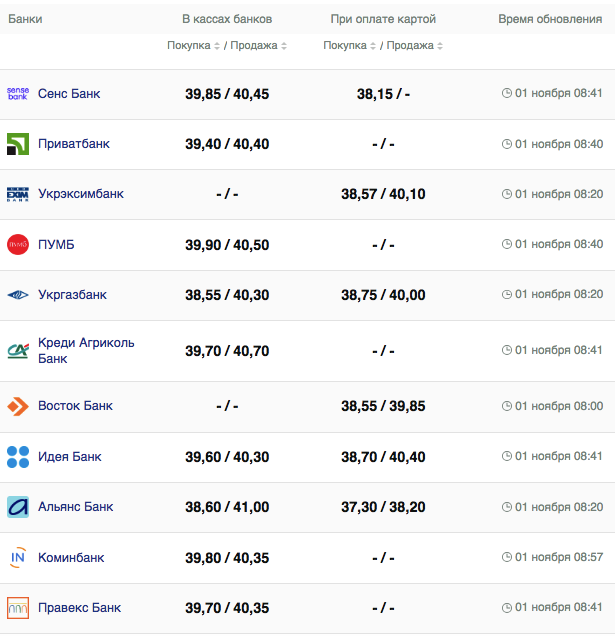Click the red ПУМБ logo icon
Viewport: 615px width, 636px height.
pyautogui.click(x=18, y=245)
